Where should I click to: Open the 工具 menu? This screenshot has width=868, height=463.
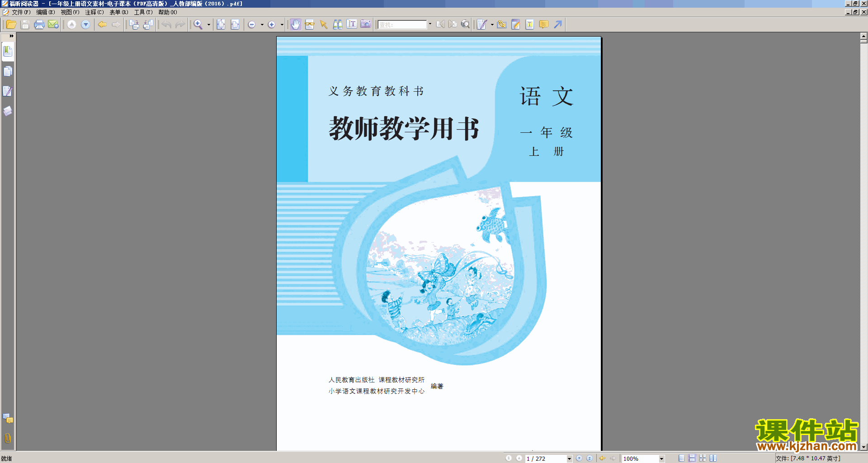pos(143,12)
